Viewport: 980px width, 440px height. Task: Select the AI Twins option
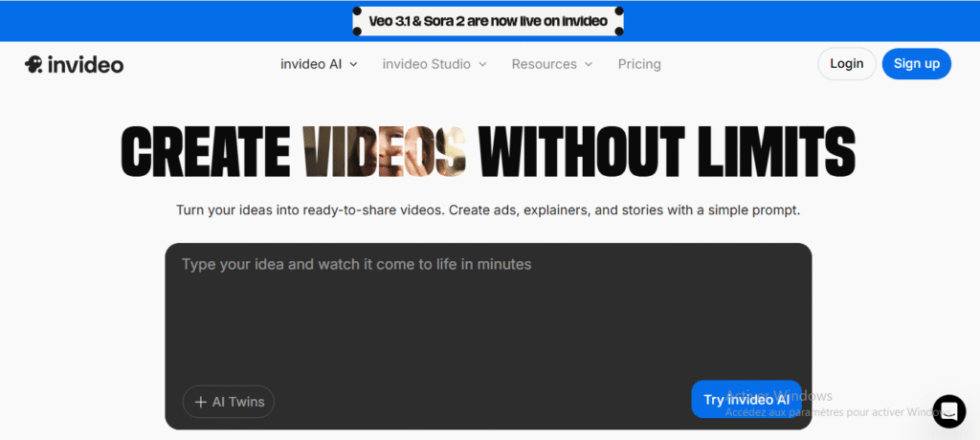(229, 402)
